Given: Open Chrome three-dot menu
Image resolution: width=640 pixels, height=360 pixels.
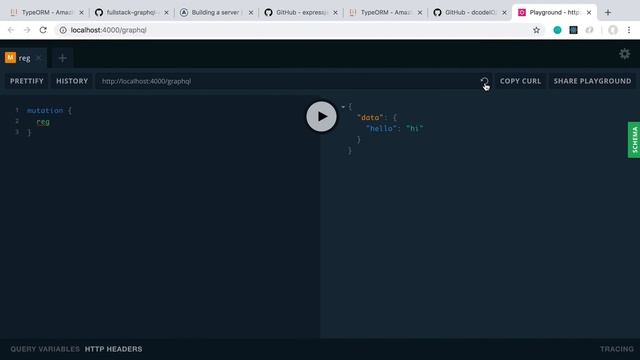Looking at the screenshot, I should click(629, 30).
